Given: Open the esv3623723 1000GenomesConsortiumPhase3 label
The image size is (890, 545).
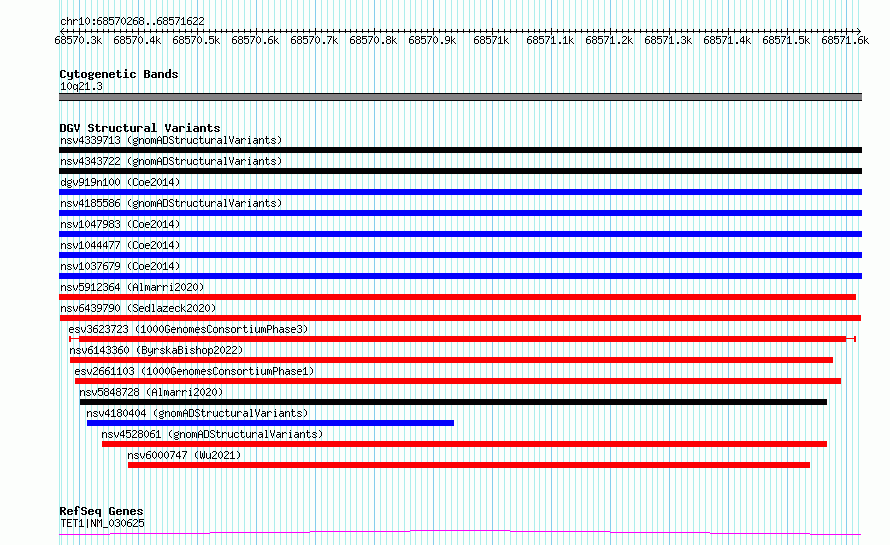Looking at the screenshot, I should [188, 329].
